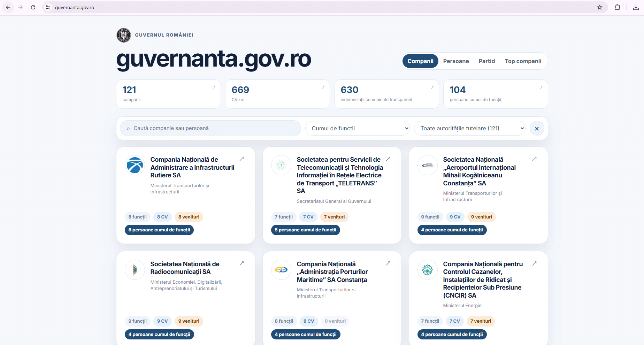Open Compania Națională Administrația Porturilor Maritime title
This screenshot has height=345, width=644.
(332, 272)
